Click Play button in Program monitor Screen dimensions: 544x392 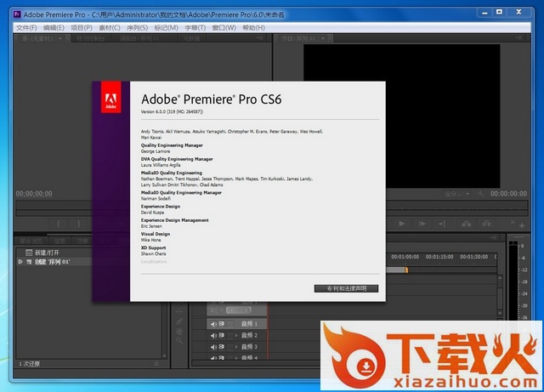tap(402, 224)
